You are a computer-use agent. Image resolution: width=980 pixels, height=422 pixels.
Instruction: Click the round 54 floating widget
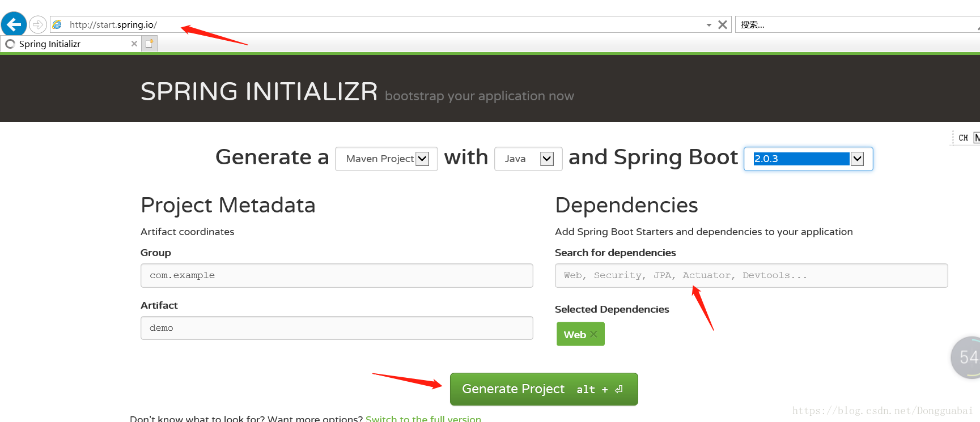(966, 357)
